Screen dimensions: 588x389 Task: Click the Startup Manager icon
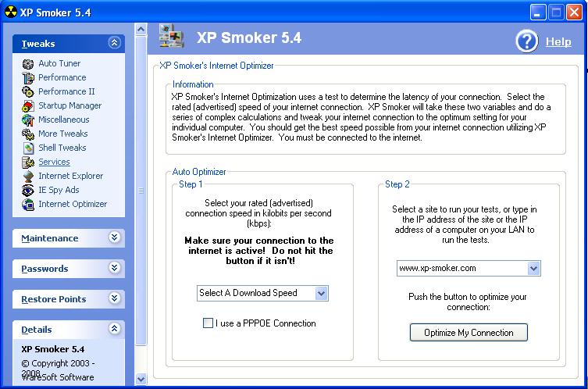point(28,105)
